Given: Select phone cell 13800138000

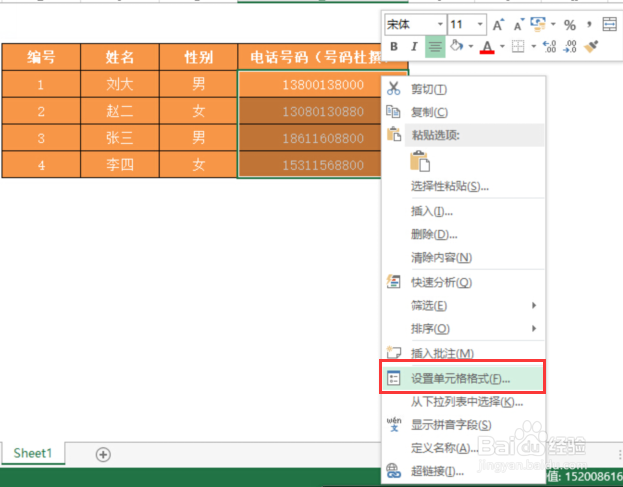Looking at the screenshot, I should (x=310, y=84).
